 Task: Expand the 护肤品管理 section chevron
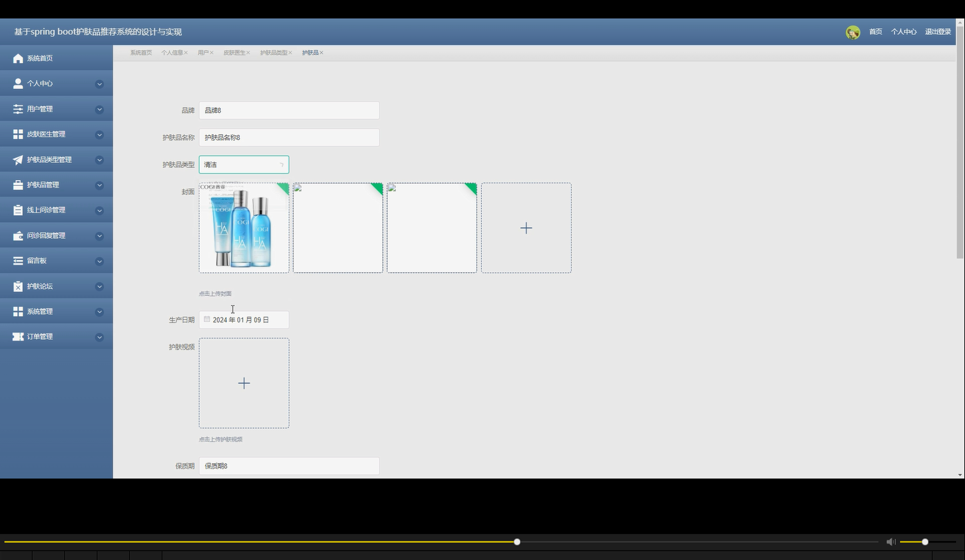(x=99, y=185)
